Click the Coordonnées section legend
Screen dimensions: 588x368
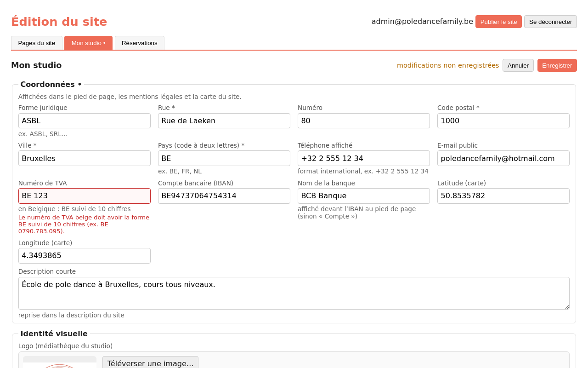pyautogui.click(x=51, y=84)
